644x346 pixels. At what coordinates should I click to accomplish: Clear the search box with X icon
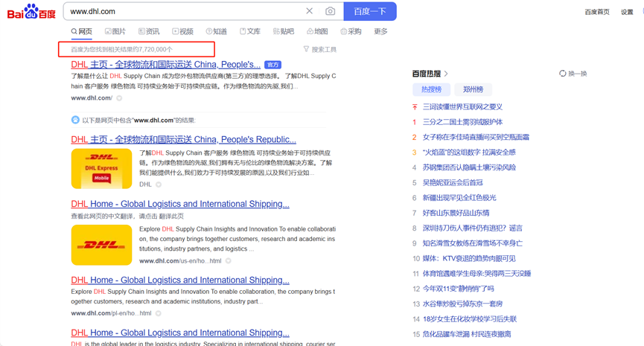pos(309,11)
